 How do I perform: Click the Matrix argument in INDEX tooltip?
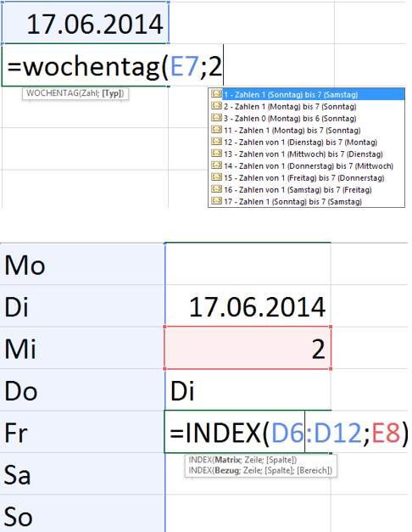tap(228, 460)
